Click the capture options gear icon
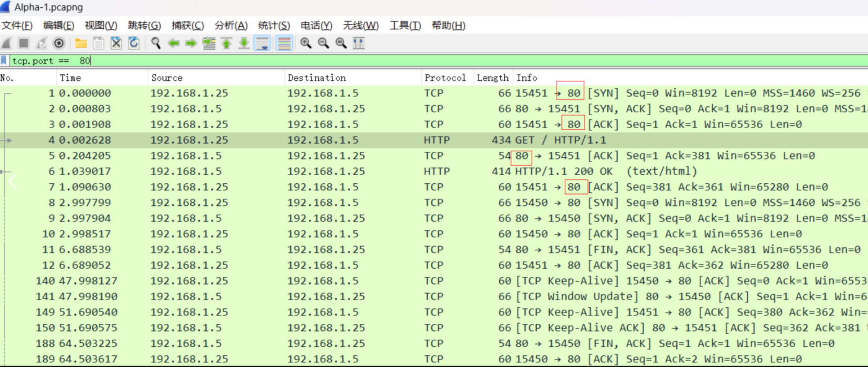Viewport: 868px width, 367px height. tap(59, 43)
